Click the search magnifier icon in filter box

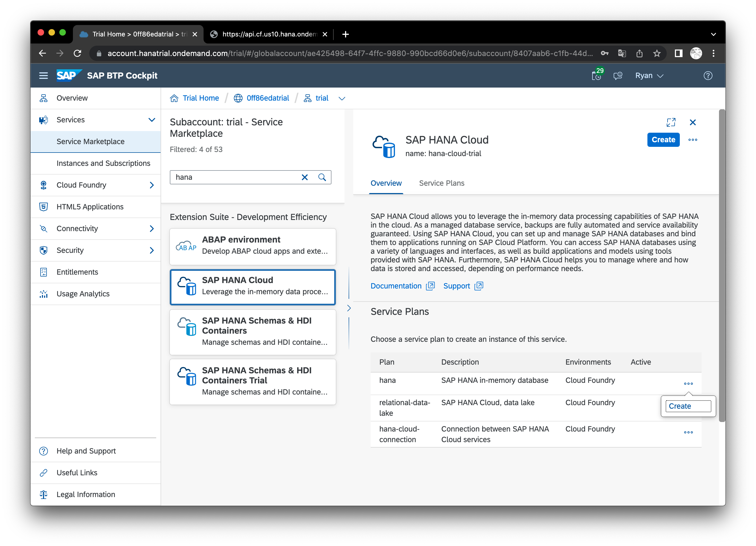click(322, 177)
